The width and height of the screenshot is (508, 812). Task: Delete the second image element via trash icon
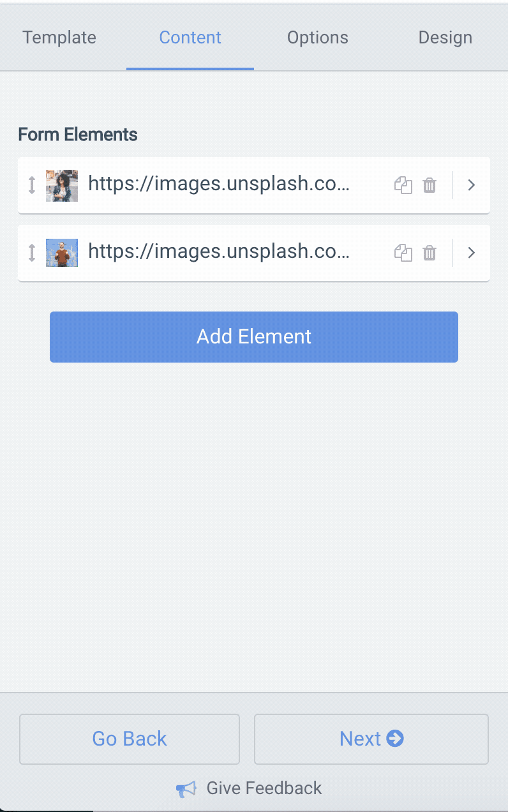click(430, 253)
